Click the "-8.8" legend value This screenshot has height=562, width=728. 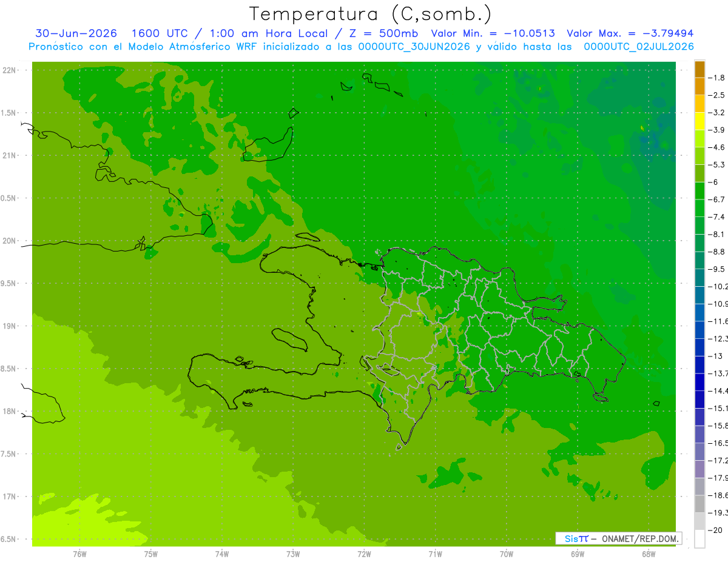(716, 252)
